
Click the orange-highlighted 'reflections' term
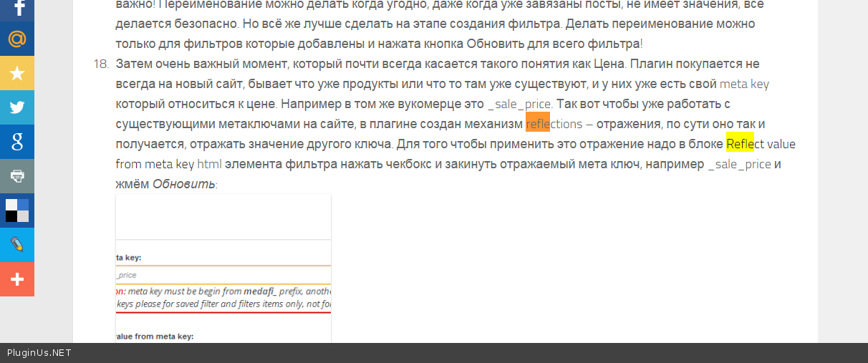click(554, 124)
